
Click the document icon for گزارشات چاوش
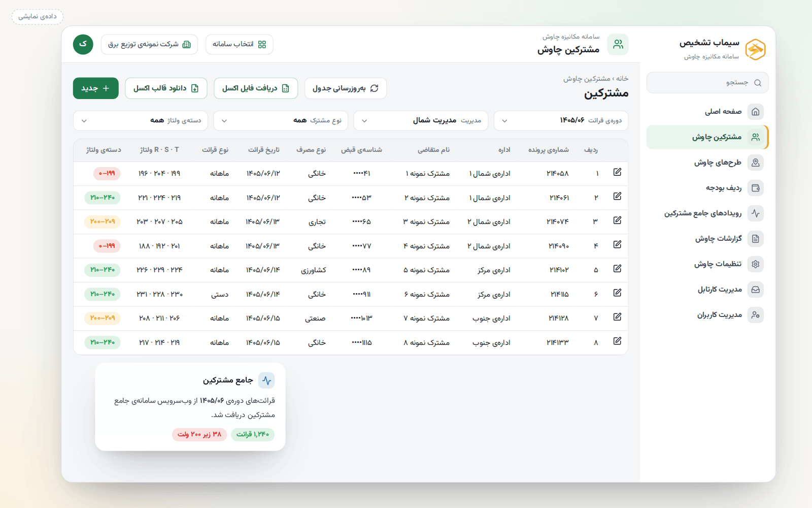coord(755,239)
